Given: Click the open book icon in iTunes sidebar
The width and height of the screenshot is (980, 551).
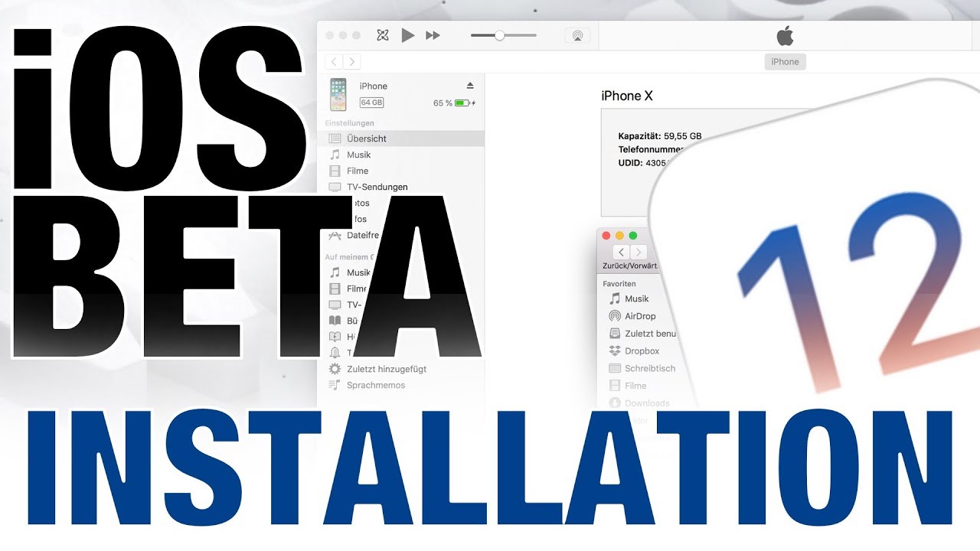Looking at the screenshot, I should [x=335, y=321].
